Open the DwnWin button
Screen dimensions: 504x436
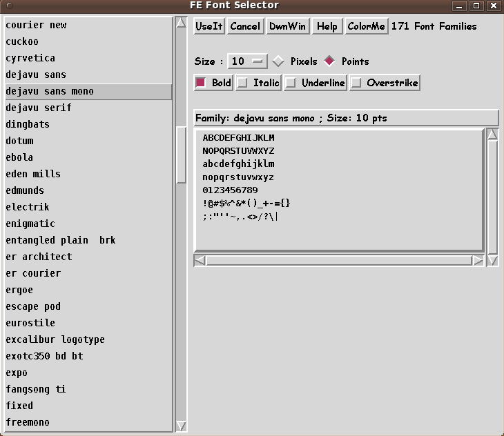[288, 26]
